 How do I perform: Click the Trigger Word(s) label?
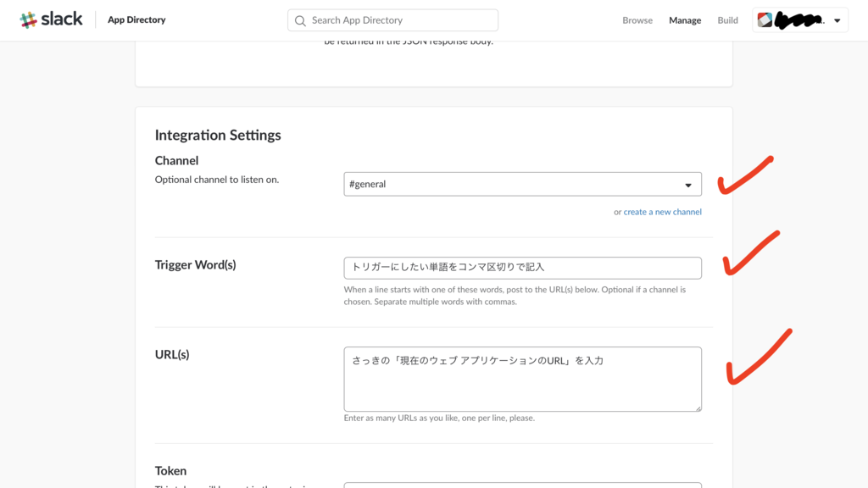(x=195, y=264)
